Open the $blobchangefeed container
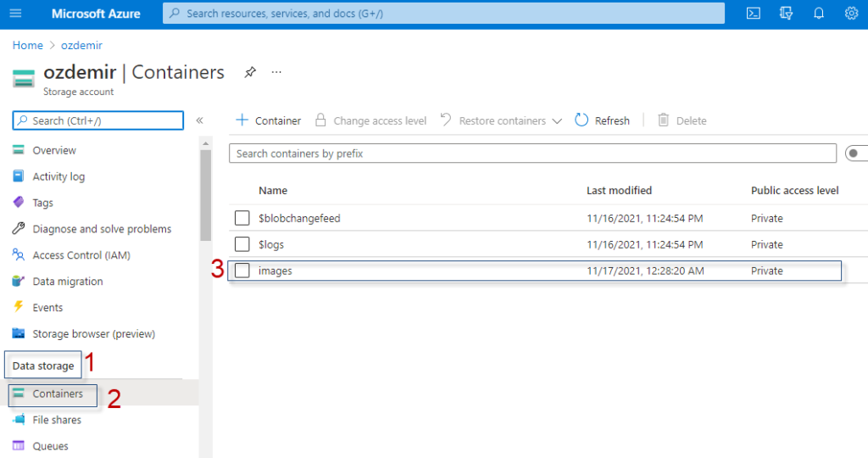The image size is (868, 458). [299, 218]
